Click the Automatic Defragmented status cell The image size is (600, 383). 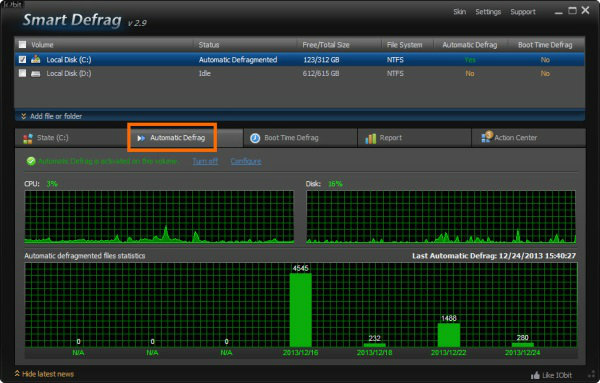[238, 60]
